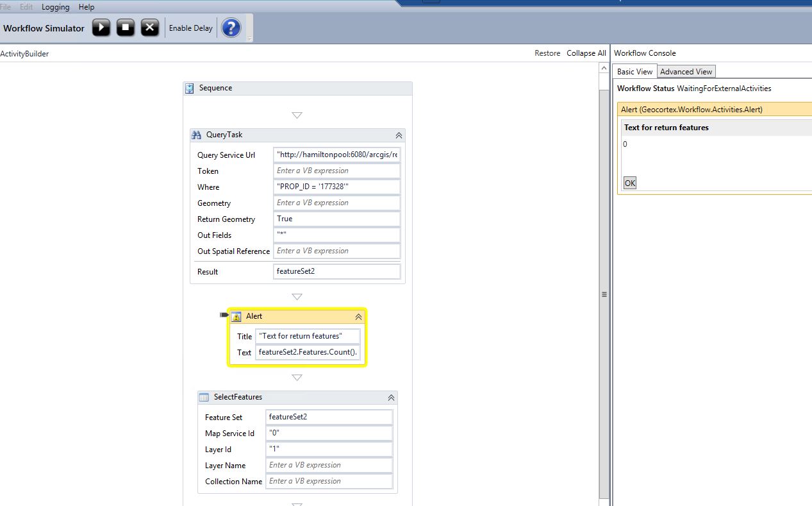
Task: Click the Workflow Console panel title
Action: (x=645, y=53)
